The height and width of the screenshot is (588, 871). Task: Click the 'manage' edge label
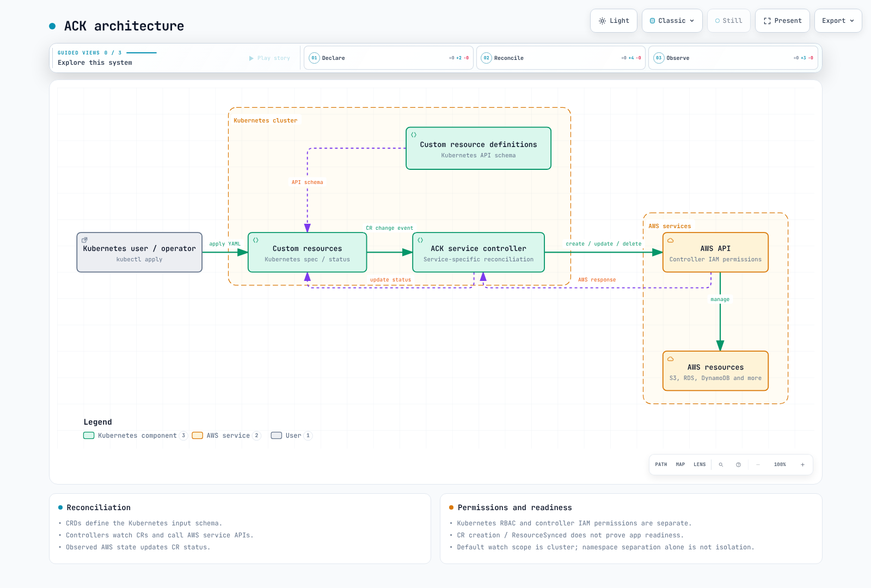click(x=720, y=299)
